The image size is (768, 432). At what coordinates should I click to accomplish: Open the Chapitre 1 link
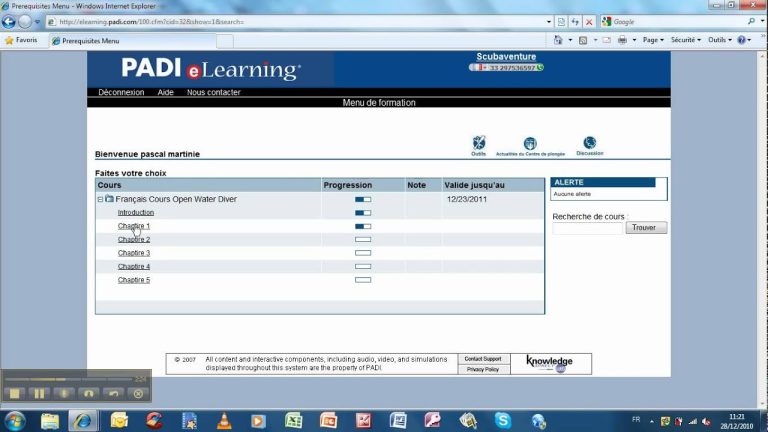point(134,226)
